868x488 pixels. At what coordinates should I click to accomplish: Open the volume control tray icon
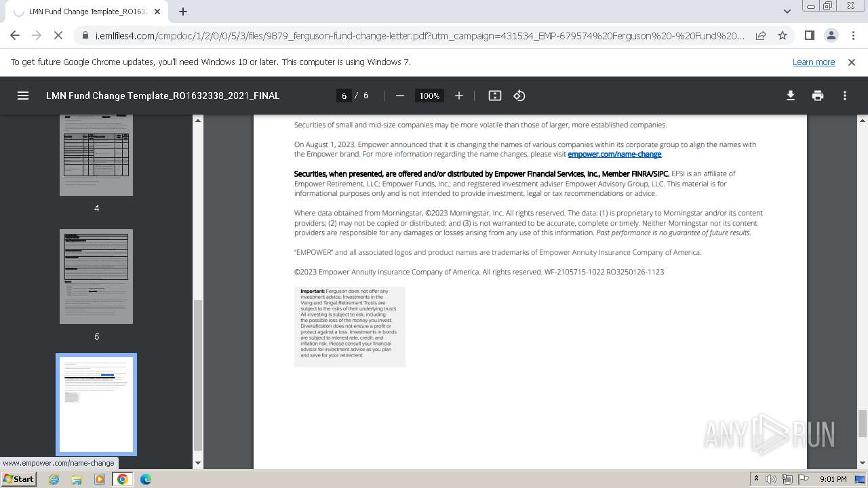(x=771, y=479)
